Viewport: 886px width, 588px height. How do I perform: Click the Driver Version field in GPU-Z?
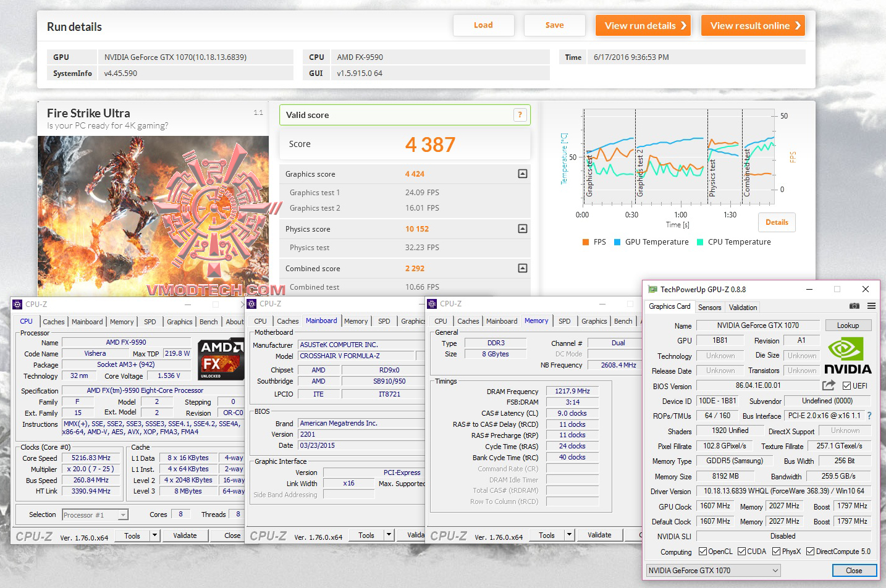pyautogui.click(x=783, y=491)
